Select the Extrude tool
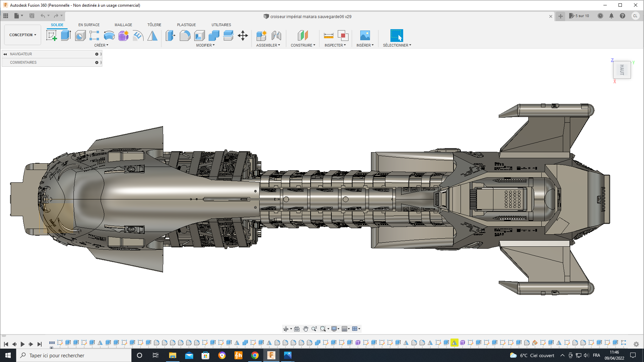Image resolution: width=644 pixels, height=362 pixels. click(66, 36)
